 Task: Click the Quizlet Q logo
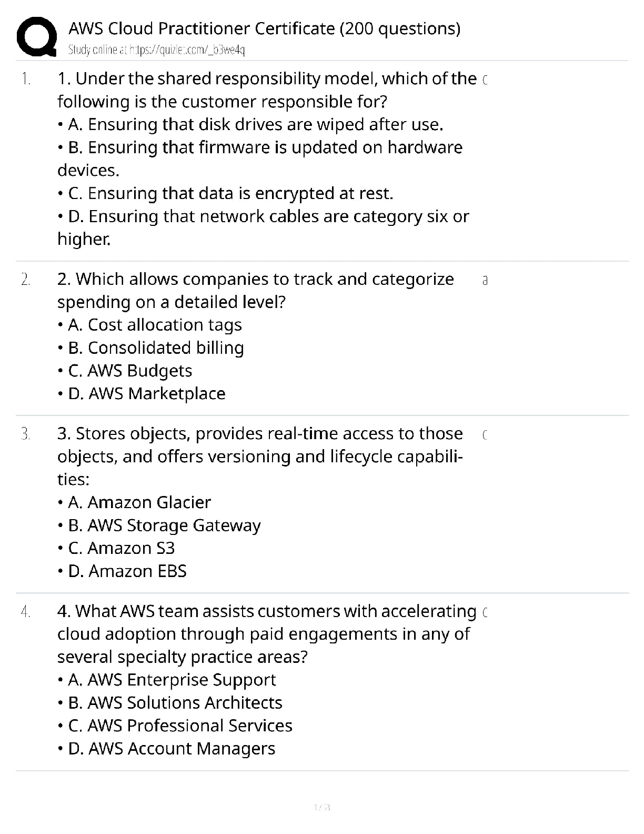point(36,36)
